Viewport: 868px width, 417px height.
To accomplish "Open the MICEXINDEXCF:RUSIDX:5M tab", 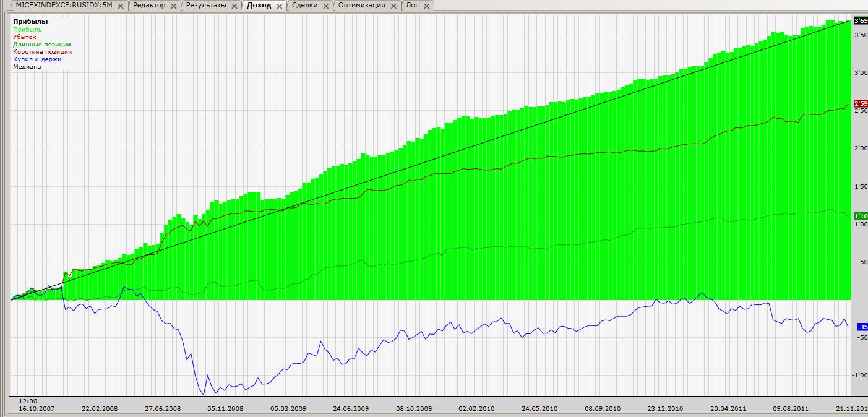I will tap(64, 5).
